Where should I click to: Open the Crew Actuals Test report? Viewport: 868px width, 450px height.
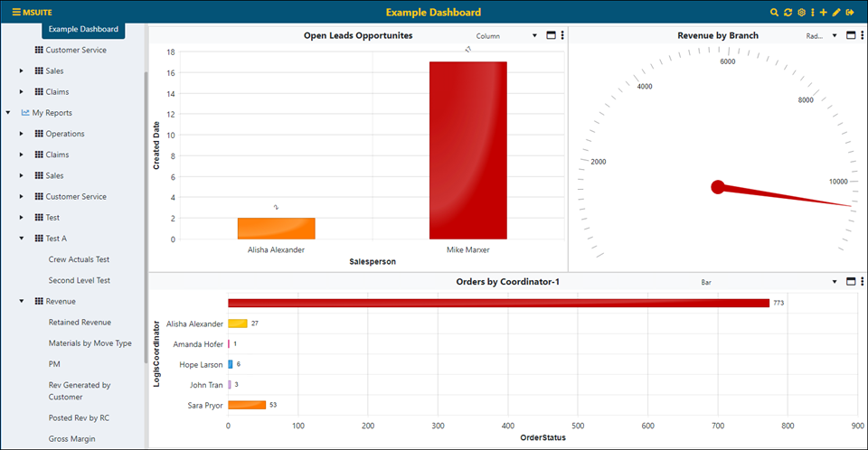point(79,259)
